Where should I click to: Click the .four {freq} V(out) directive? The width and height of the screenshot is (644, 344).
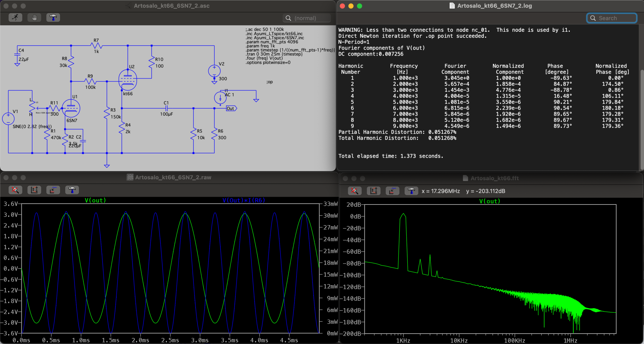click(264, 58)
